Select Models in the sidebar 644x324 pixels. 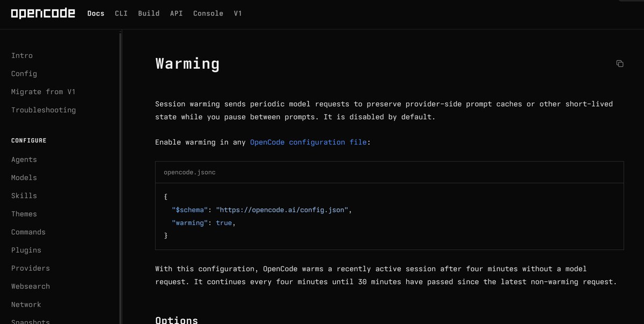coord(24,177)
